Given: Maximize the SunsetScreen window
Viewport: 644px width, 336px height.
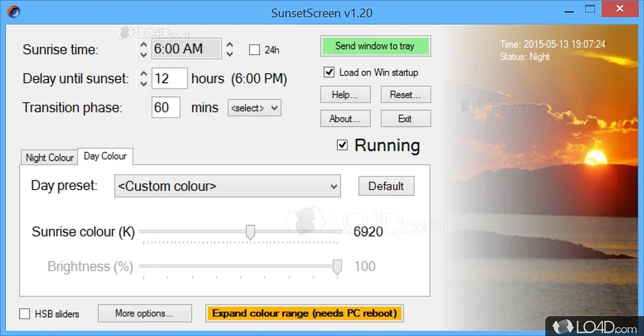Looking at the screenshot, I should click(590, 9).
